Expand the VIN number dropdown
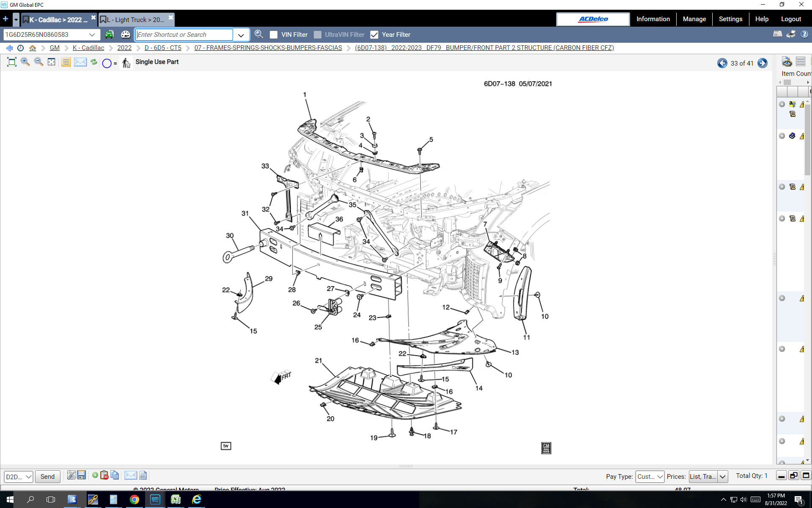This screenshot has height=508, width=812. (92, 35)
